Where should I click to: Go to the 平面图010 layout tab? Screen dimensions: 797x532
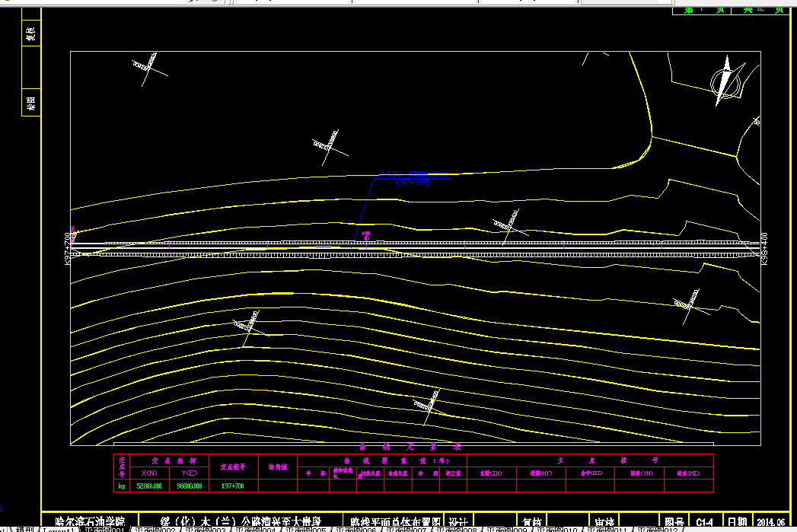557,529
